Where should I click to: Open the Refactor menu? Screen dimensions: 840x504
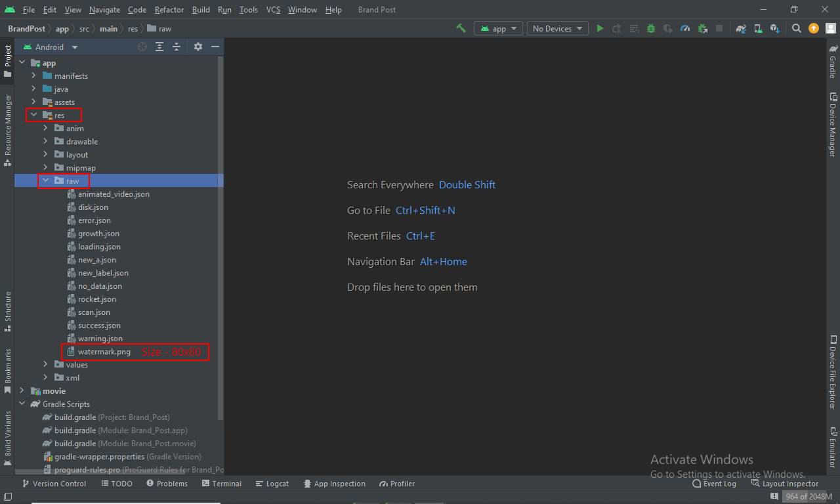coord(169,10)
